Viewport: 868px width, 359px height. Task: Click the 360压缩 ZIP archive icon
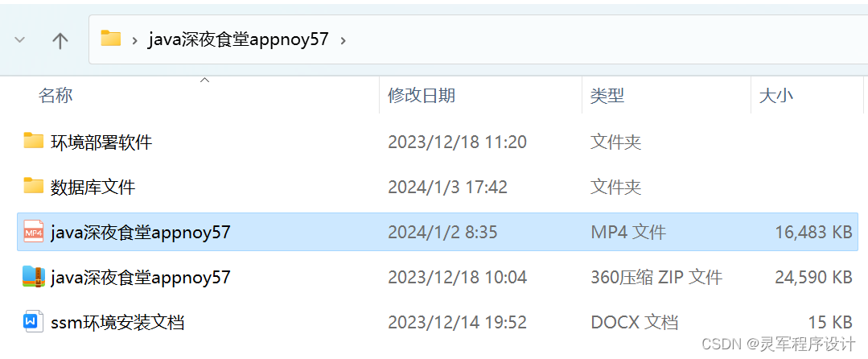34,276
